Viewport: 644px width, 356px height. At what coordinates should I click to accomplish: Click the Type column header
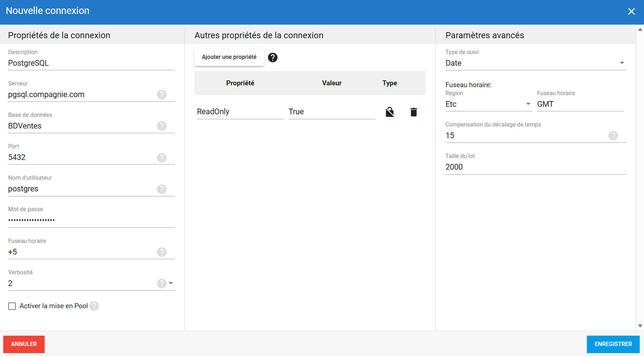[x=390, y=83]
